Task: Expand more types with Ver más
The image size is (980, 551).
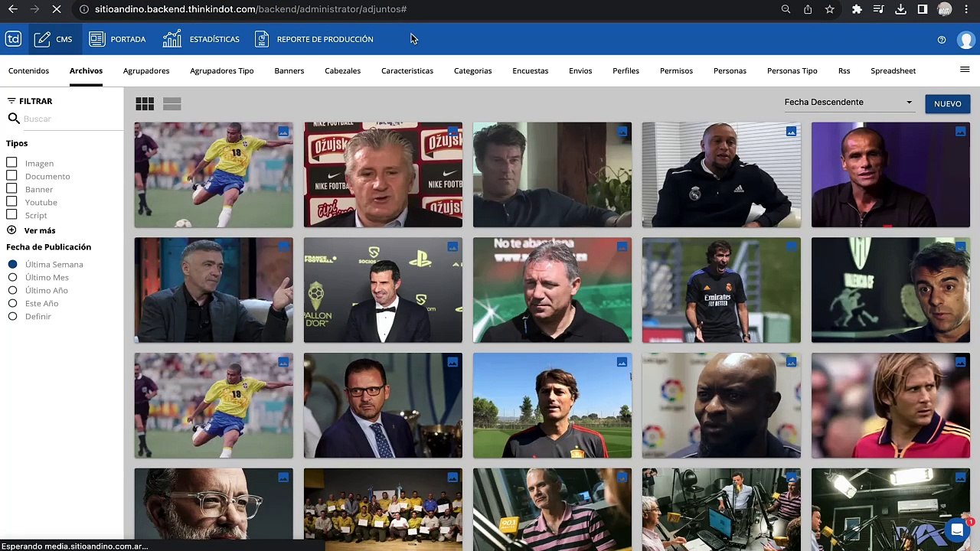Action: (31, 230)
